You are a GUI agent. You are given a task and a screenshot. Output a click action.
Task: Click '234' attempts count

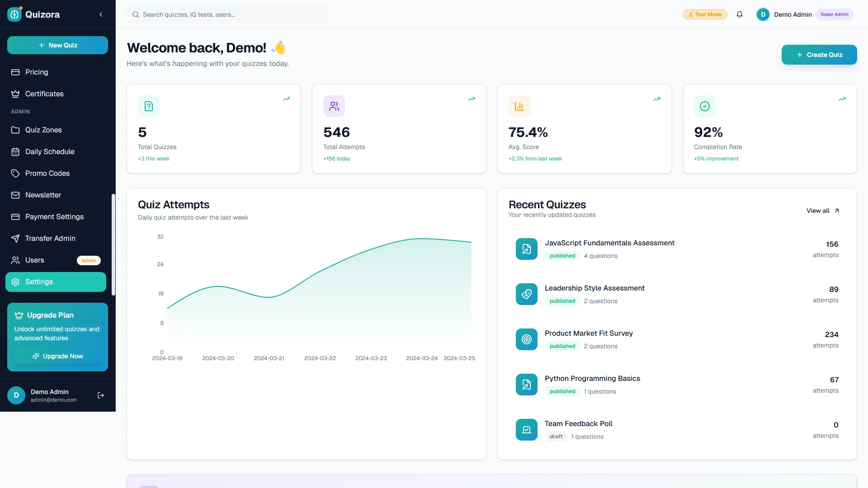pos(832,334)
